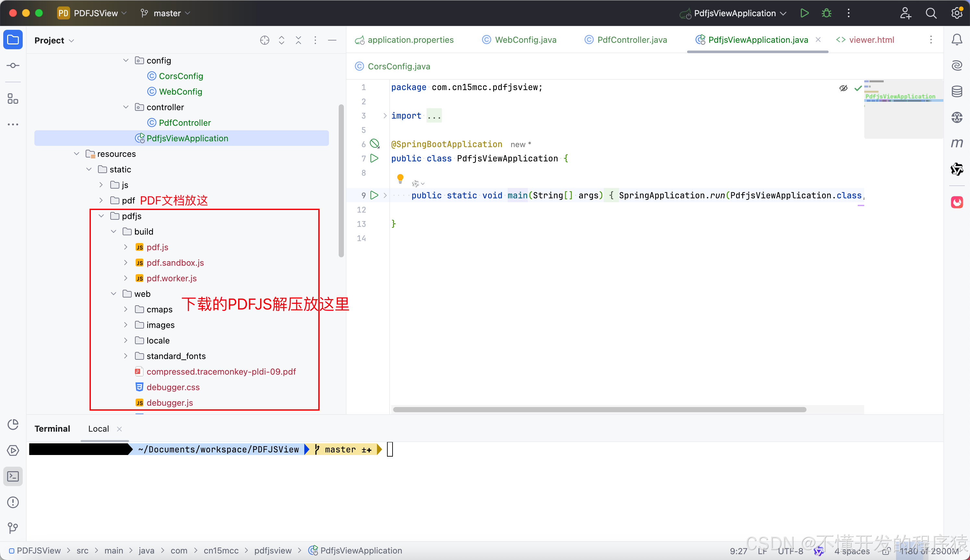
Task: Open the Commit tool window
Action: (x=13, y=65)
